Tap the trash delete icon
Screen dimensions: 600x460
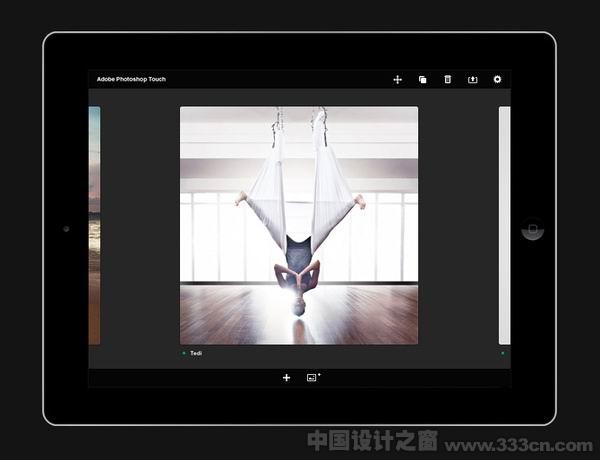(447, 79)
